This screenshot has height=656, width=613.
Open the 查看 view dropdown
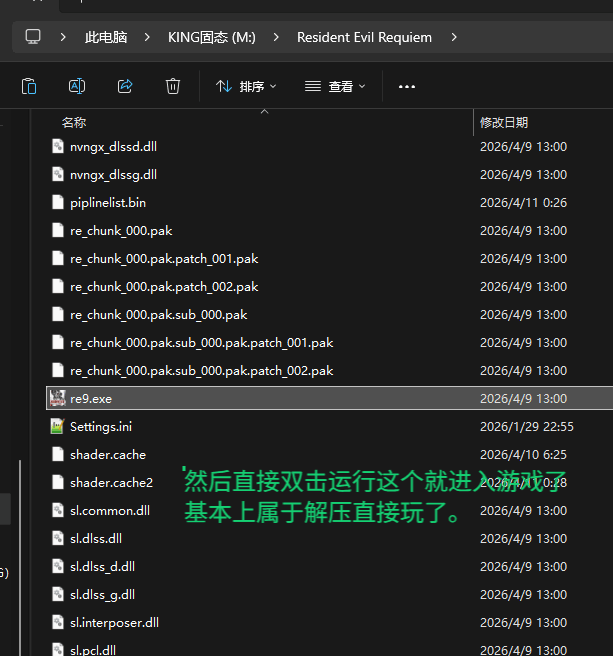pyautogui.click(x=336, y=87)
